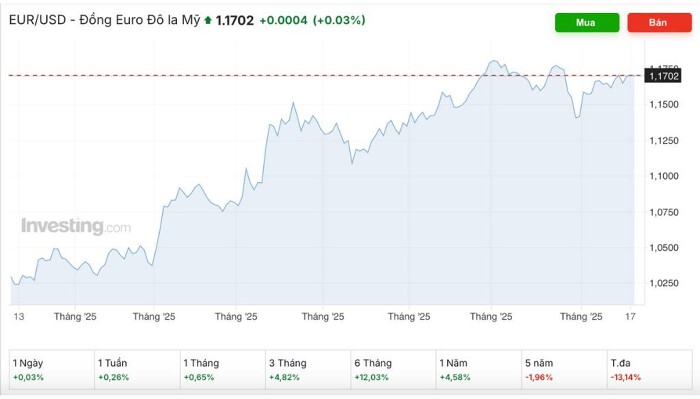Select the 1 Tuần timeframe tab
This screenshot has width=700, height=399.
[x=137, y=370]
